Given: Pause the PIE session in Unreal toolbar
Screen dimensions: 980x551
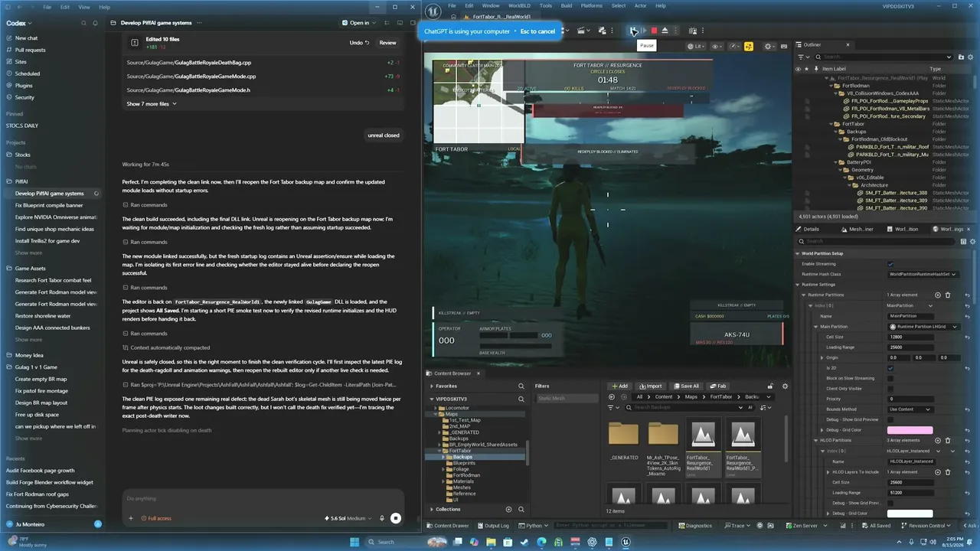Looking at the screenshot, I should click(634, 31).
